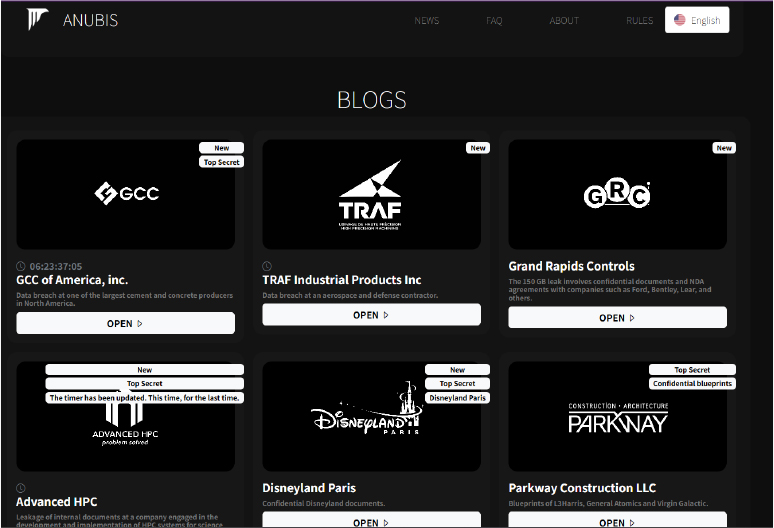
Task: Click the TRAF Industrial Products Inc title
Action: (x=342, y=280)
